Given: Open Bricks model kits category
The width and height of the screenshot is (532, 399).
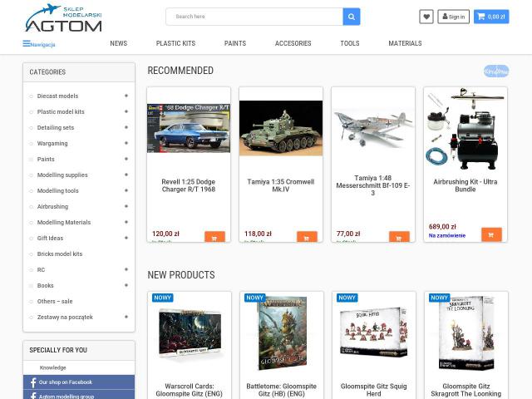Looking at the screenshot, I should 60,254.
